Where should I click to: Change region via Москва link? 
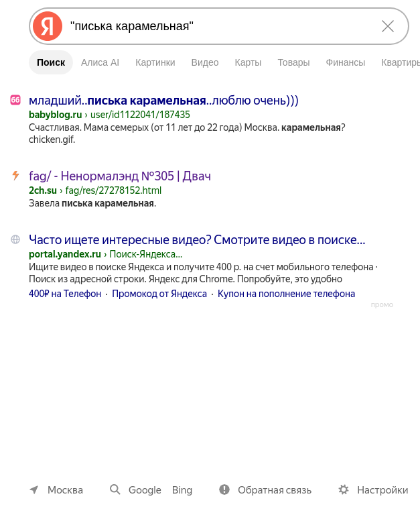point(65,490)
